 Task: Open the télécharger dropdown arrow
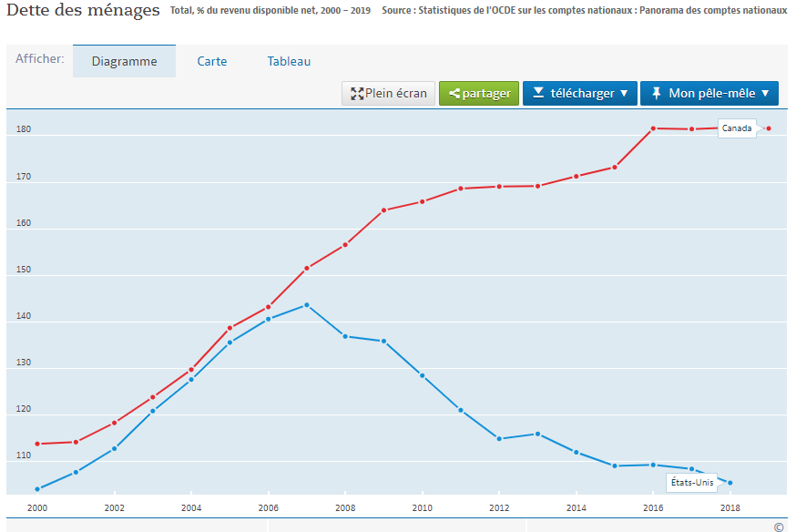coord(624,93)
